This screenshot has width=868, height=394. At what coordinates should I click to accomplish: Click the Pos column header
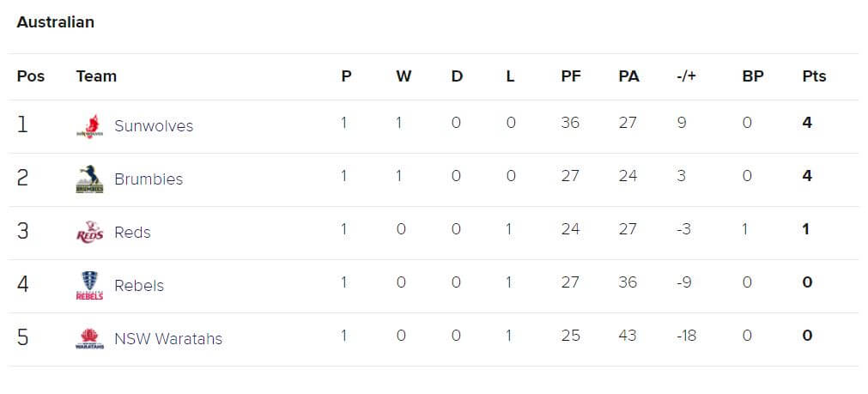click(x=30, y=76)
